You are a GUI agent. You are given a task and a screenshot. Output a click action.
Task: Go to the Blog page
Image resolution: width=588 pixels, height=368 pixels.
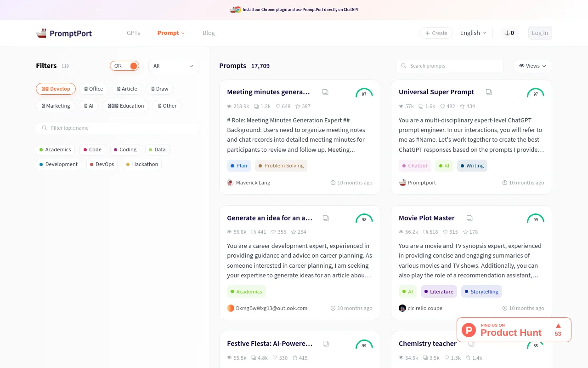(x=209, y=33)
